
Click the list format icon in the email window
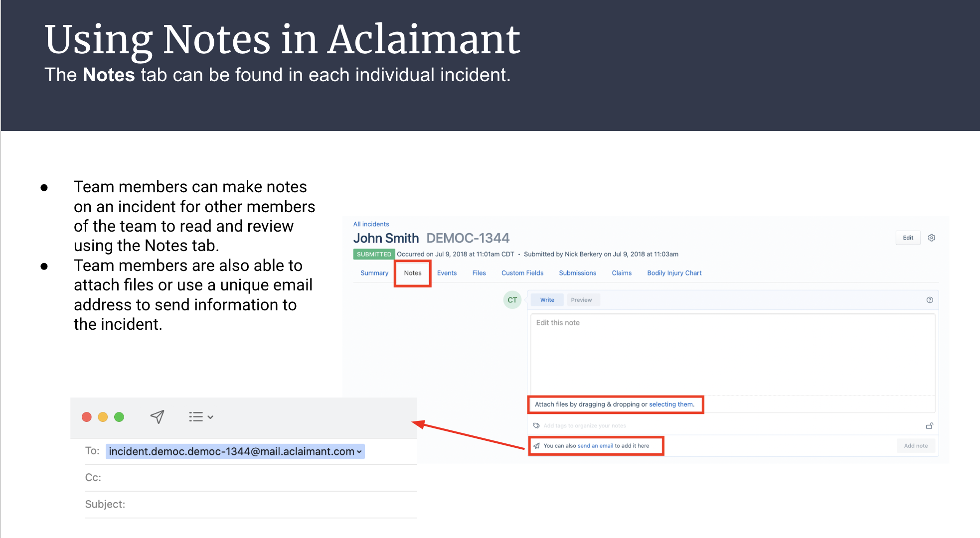point(195,417)
